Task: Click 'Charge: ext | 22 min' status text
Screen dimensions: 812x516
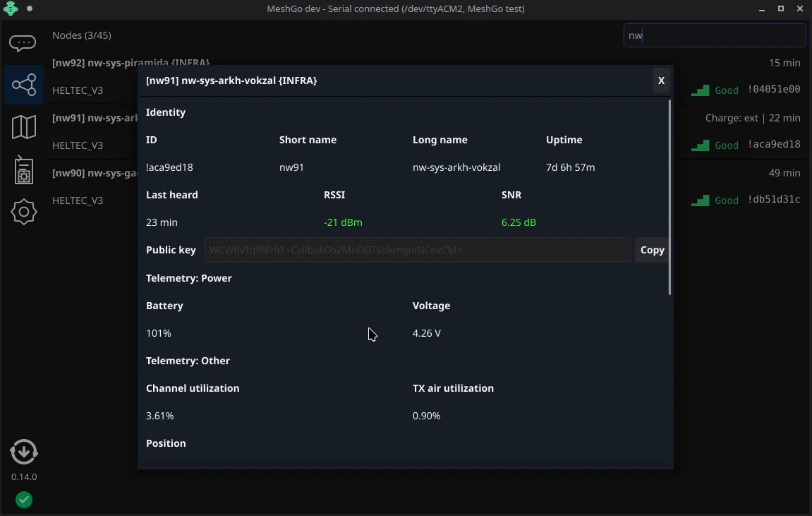Action: point(753,118)
